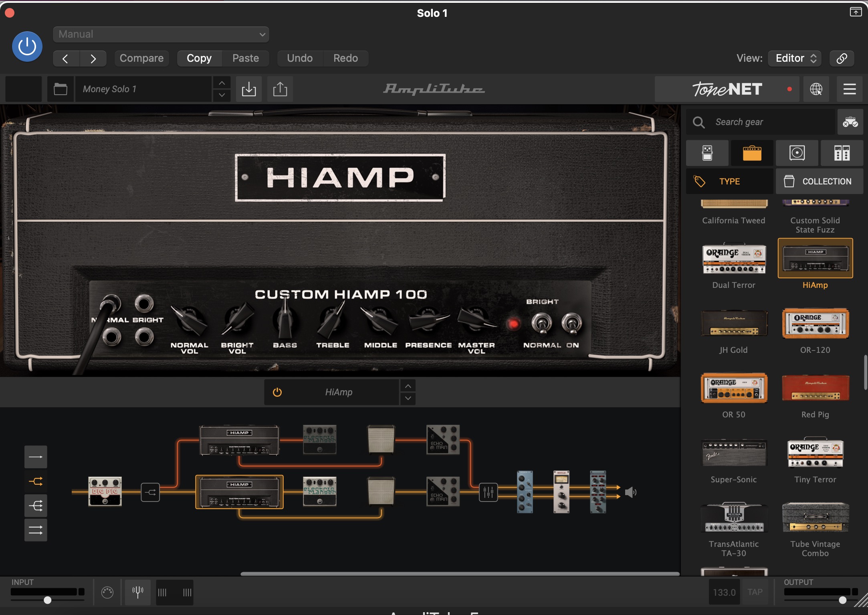Select the Dual Terror amp thumbnail
The height and width of the screenshot is (615, 868).
tap(734, 259)
